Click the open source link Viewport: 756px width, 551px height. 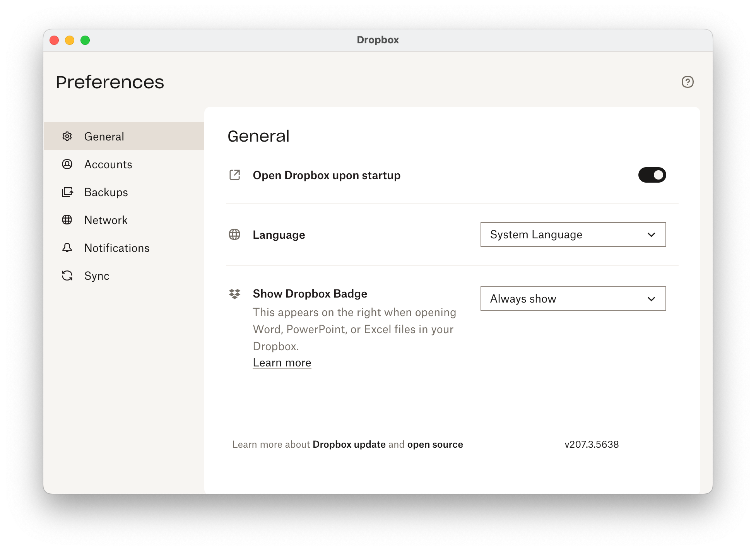[x=435, y=444]
